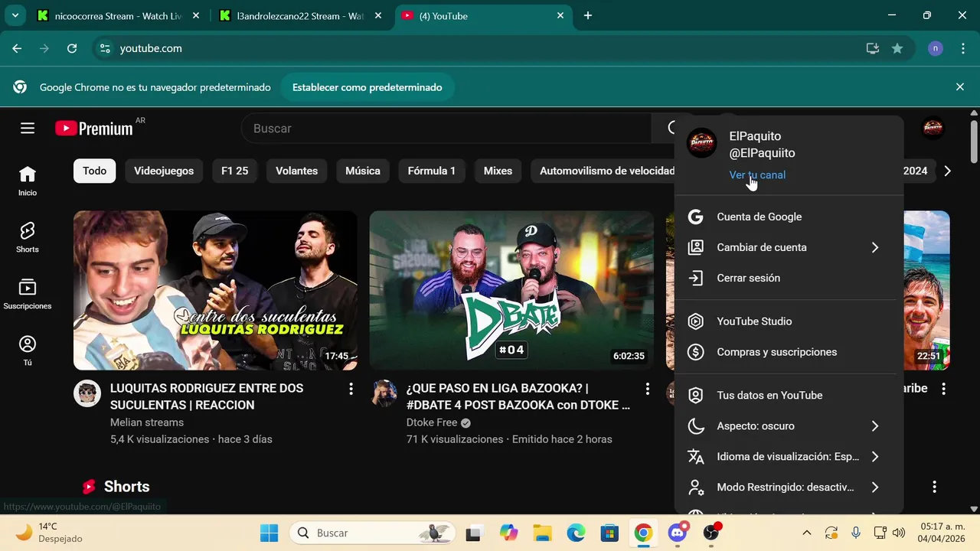Open the Tú section in sidebar
The width and height of the screenshot is (980, 551).
pyautogui.click(x=28, y=351)
